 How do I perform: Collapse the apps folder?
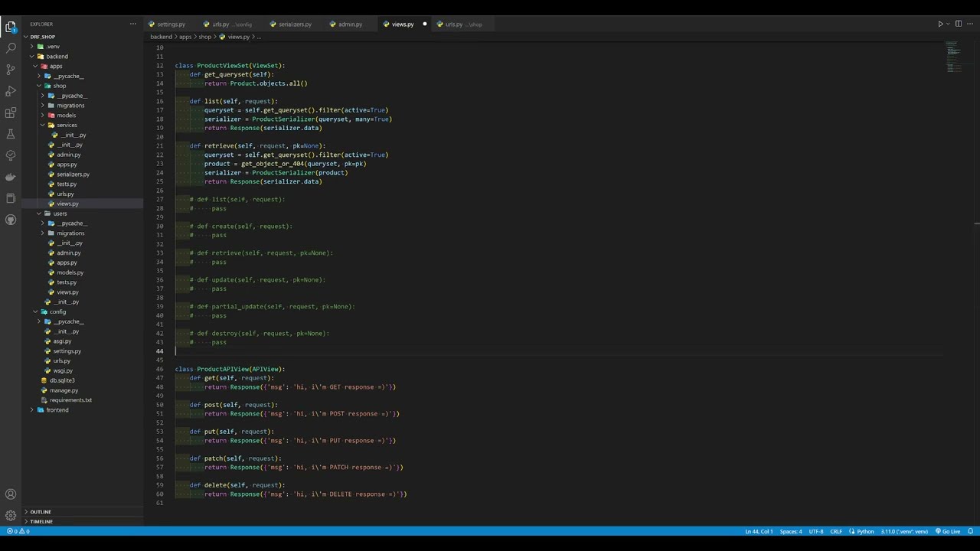point(56,67)
